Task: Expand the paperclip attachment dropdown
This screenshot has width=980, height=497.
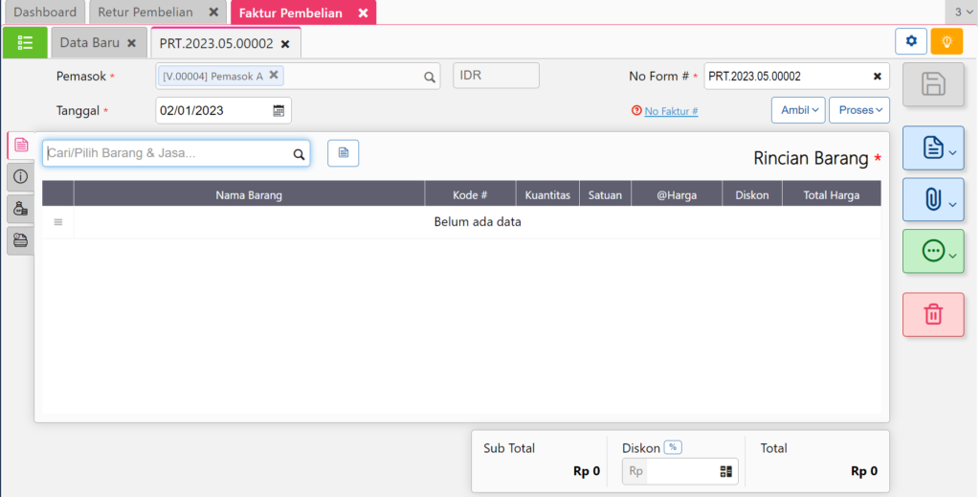Action: 933,200
